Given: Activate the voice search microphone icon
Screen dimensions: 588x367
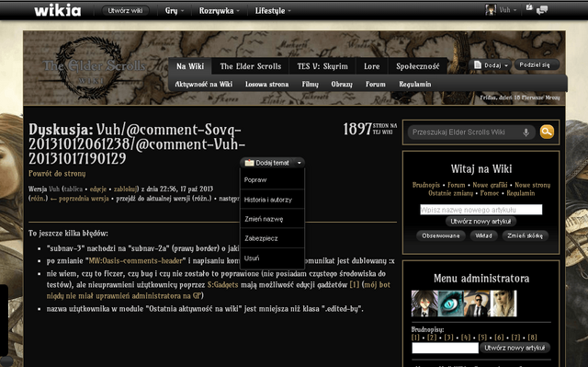Looking at the screenshot, I should click(526, 132).
